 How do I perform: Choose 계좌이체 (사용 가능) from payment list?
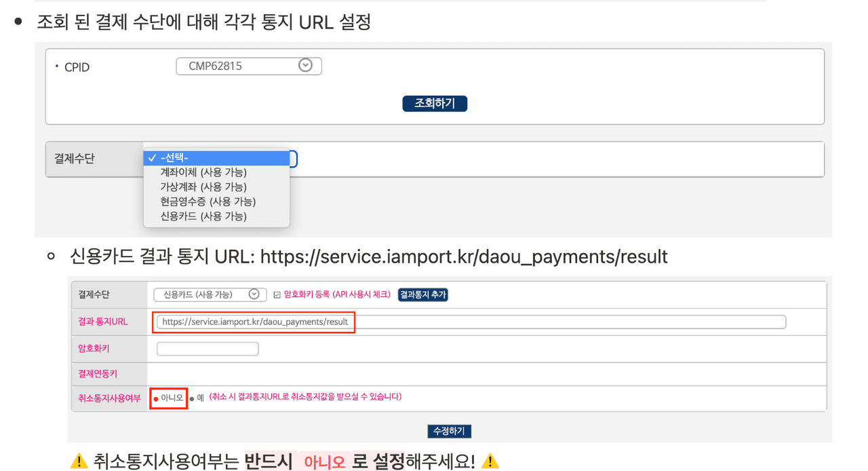203,172
